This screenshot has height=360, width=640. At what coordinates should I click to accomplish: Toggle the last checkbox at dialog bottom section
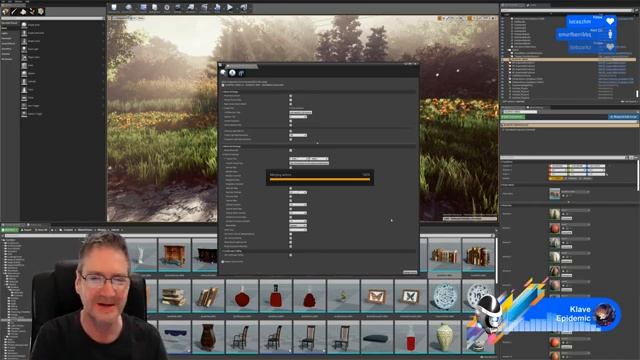coord(291,255)
